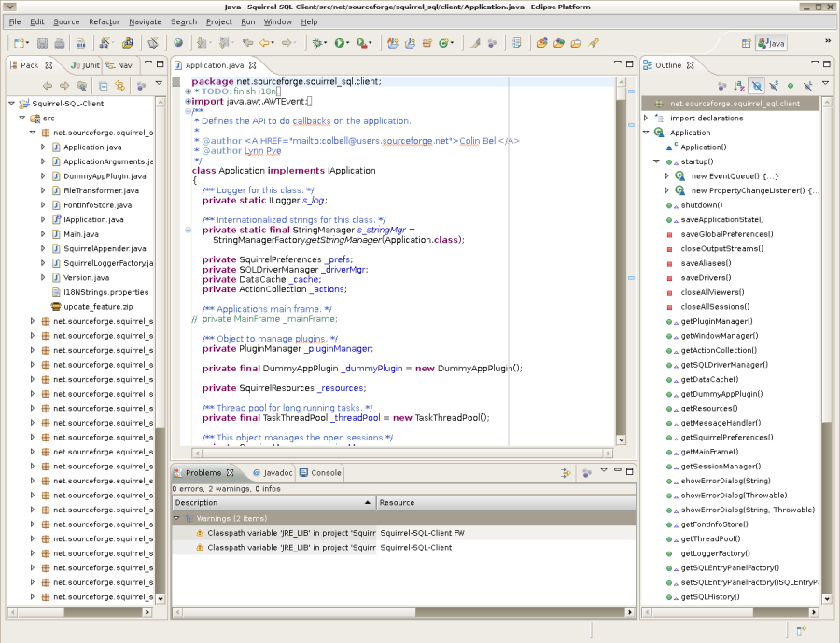Open the Refactor menu

click(105, 22)
